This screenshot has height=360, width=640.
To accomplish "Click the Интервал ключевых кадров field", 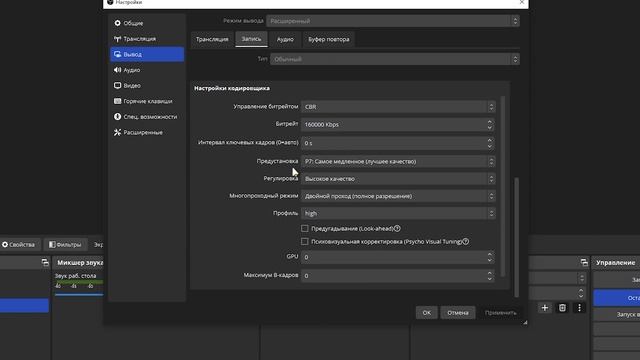I will click(398, 143).
